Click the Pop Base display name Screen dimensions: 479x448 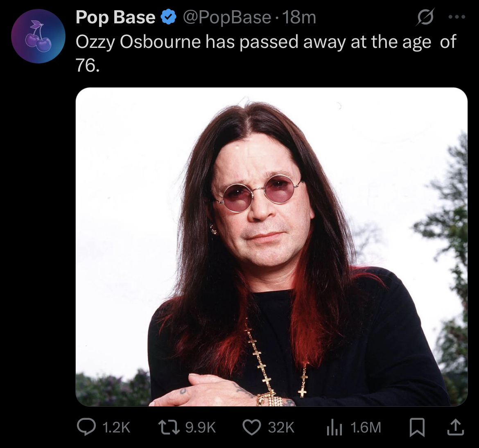[x=115, y=17]
